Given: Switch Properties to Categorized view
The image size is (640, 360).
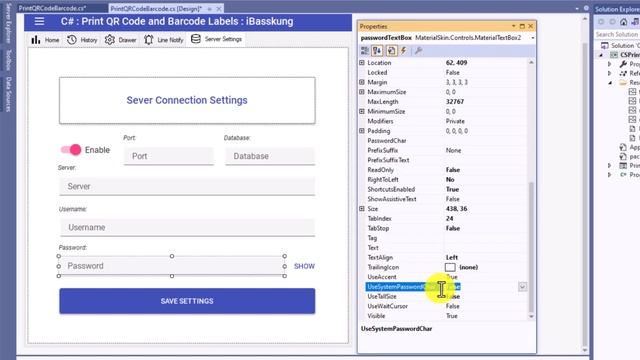Looking at the screenshot, I should 365,50.
